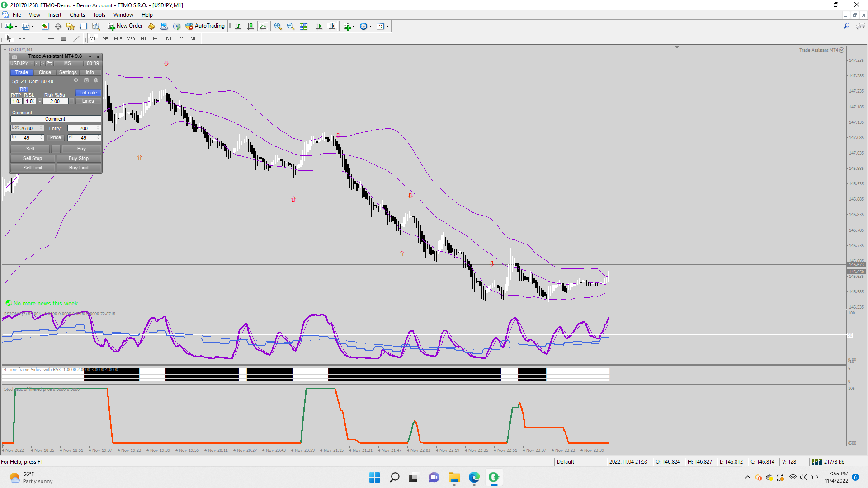This screenshot has height=488, width=868.
Task: Open the Charts menu
Action: pos(77,15)
